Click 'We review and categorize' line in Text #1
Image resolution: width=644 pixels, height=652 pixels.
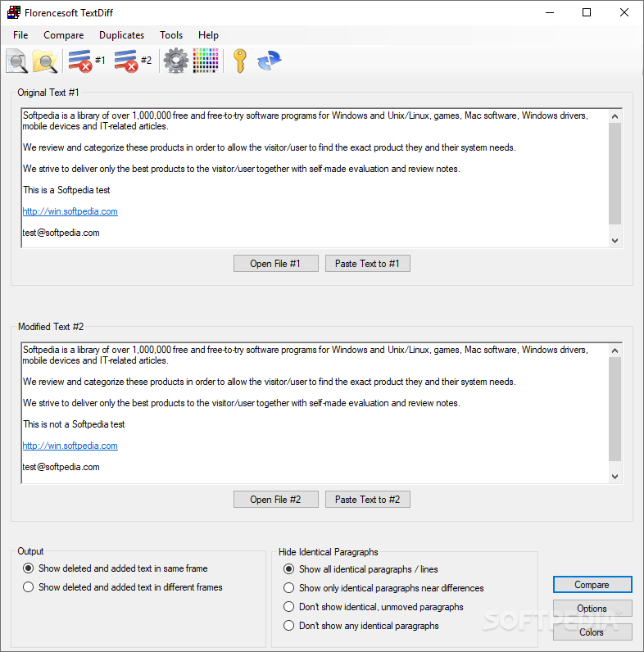270,147
